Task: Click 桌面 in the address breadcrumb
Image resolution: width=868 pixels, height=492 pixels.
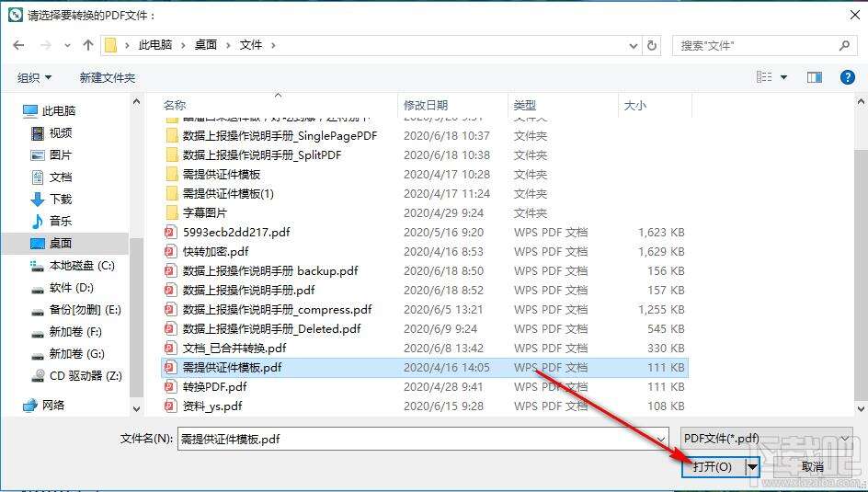Action: [x=205, y=45]
